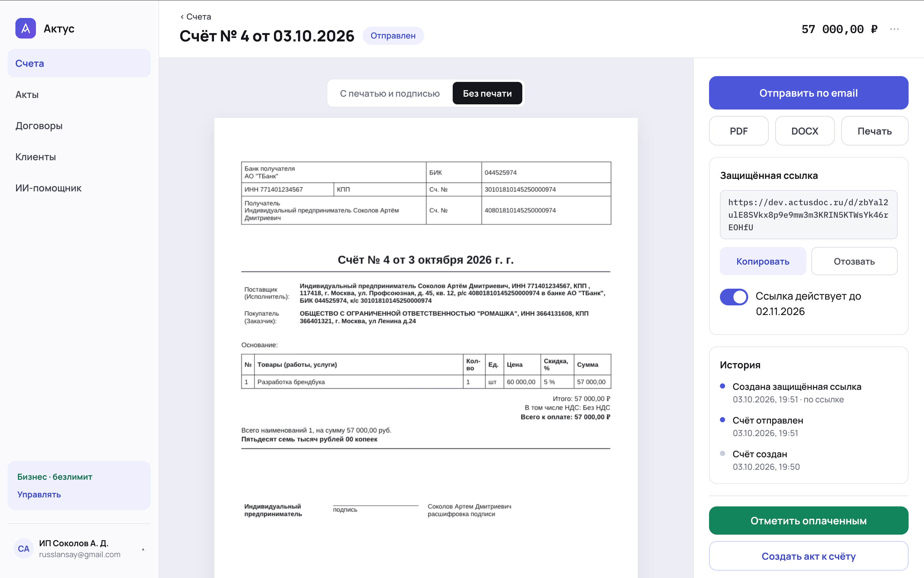Click 'Отметить оплаченным' button
924x578 pixels.
pyautogui.click(x=808, y=521)
